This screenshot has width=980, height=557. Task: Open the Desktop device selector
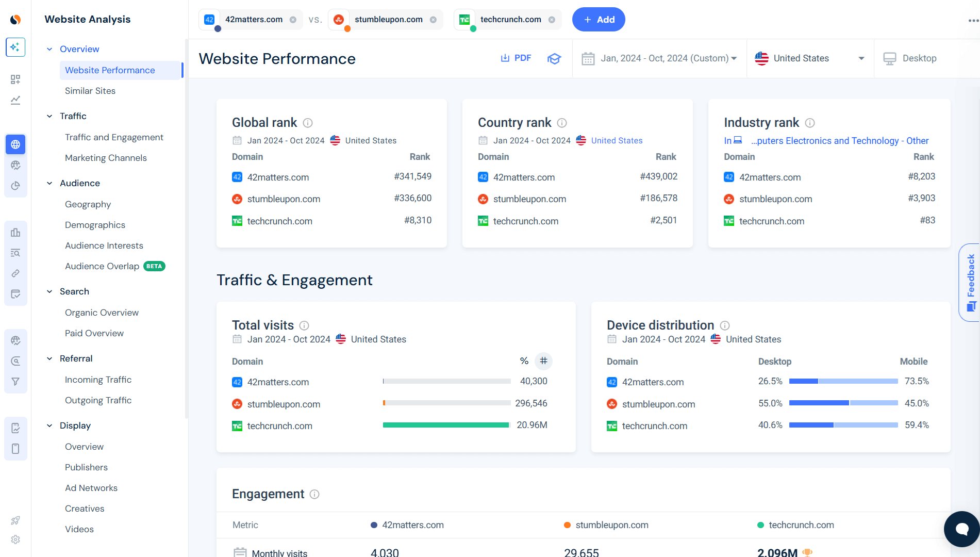click(x=910, y=58)
